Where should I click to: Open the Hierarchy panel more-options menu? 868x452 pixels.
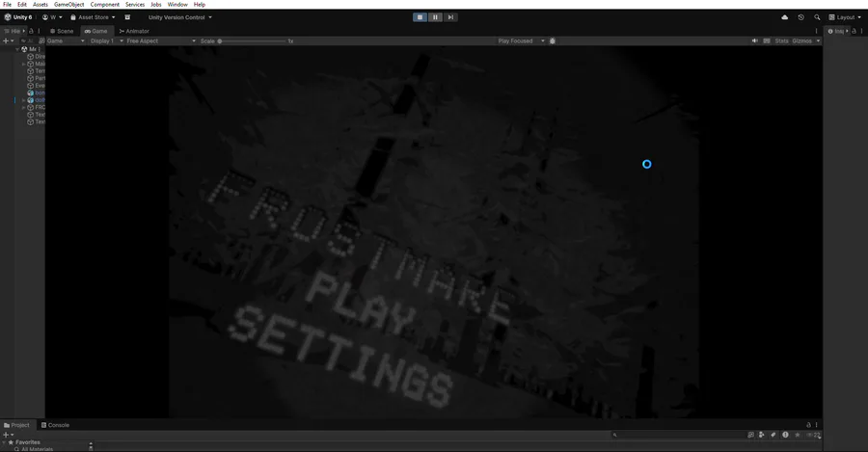coord(39,31)
